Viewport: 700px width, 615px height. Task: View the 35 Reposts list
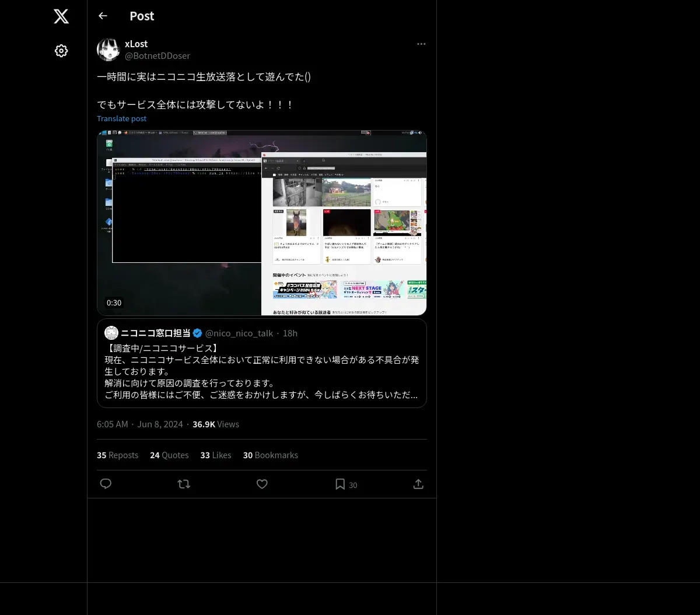[117, 455]
